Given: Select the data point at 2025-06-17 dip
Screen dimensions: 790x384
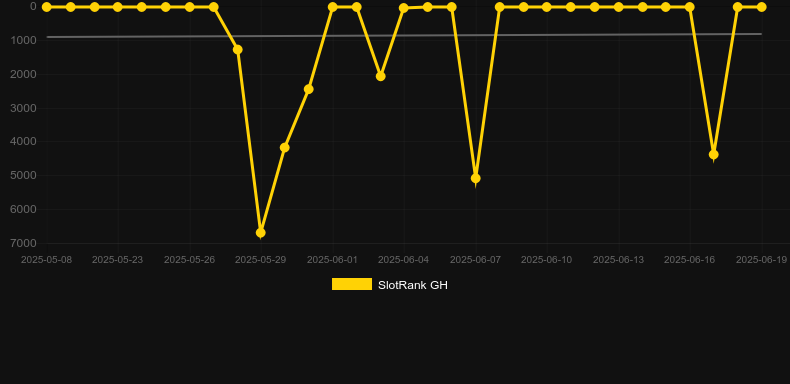Looking at the screenshot, I should [713, 155].
